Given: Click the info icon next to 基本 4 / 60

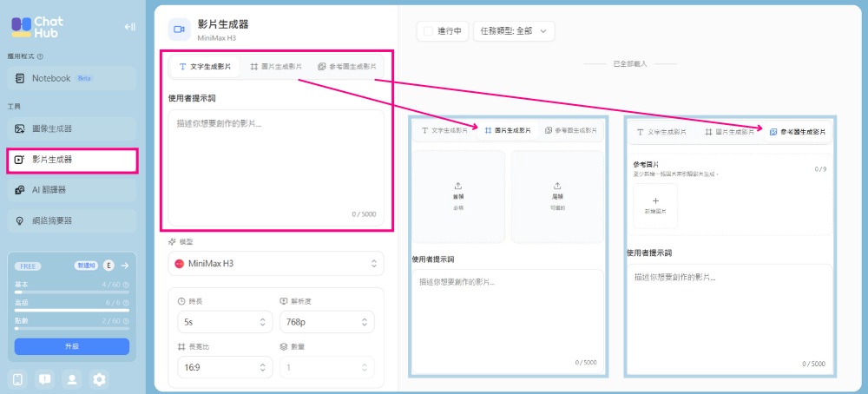Looking at the screenshot, I should click(126, 285).
